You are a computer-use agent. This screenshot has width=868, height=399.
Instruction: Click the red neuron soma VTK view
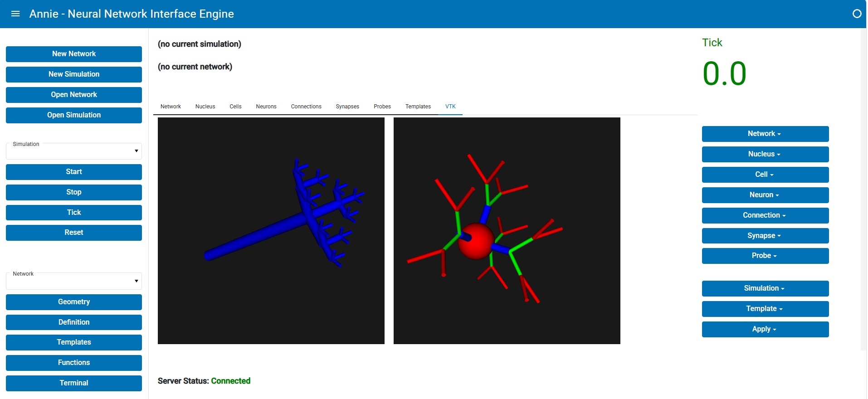tap(507, 231)
